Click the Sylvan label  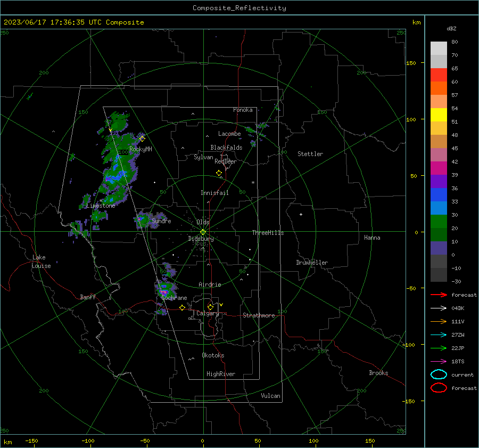coord(203,157)
